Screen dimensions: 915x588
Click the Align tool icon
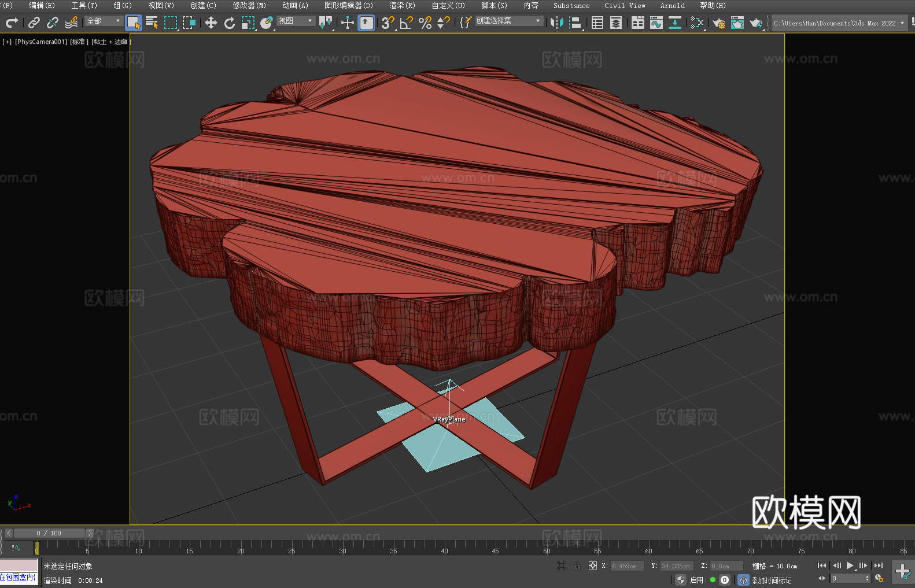575,23
